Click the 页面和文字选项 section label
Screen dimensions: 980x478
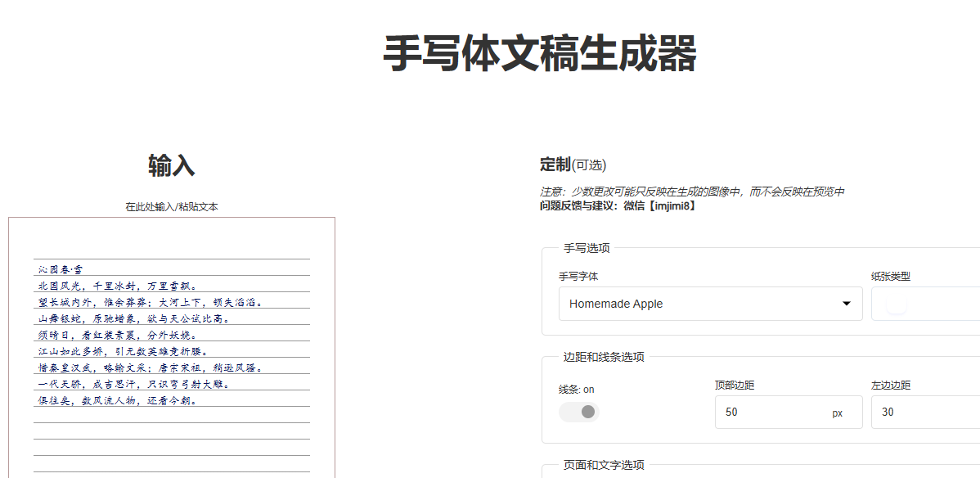click(x=604, y=465)
